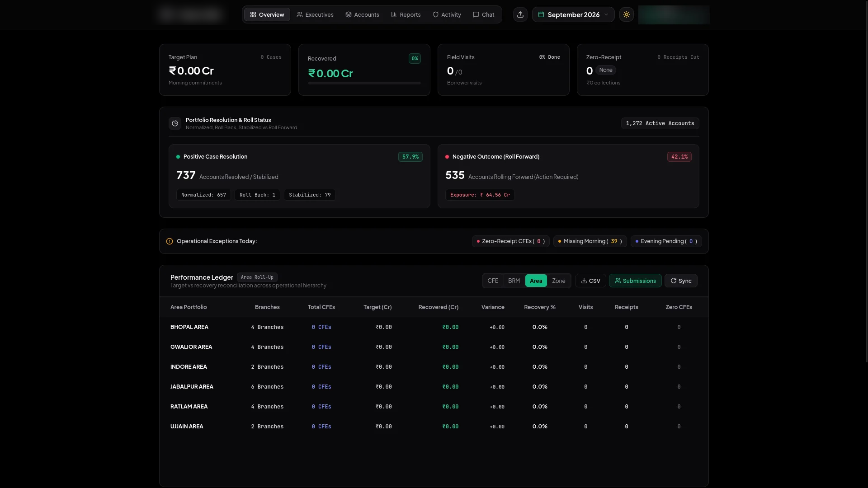Select the INDORE AREA row

pos(434,367)
